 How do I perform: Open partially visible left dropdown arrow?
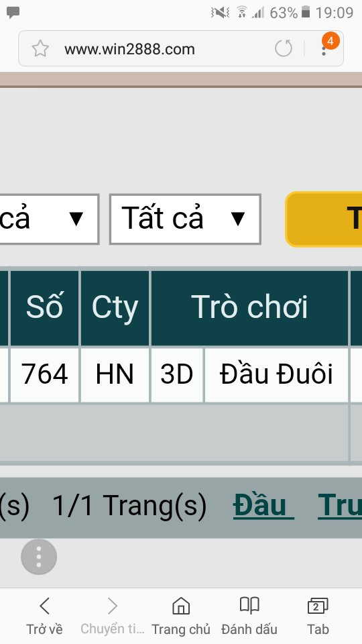tap(76, 219)
